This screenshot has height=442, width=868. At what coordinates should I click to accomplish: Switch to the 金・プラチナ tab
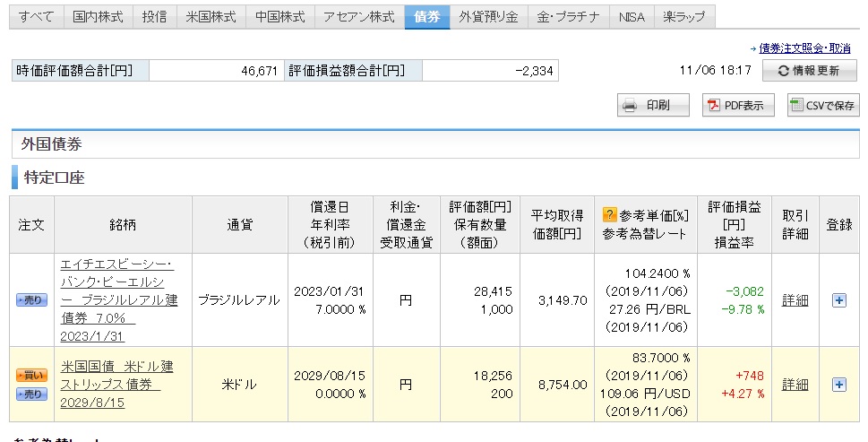click(x=569, y=17)
